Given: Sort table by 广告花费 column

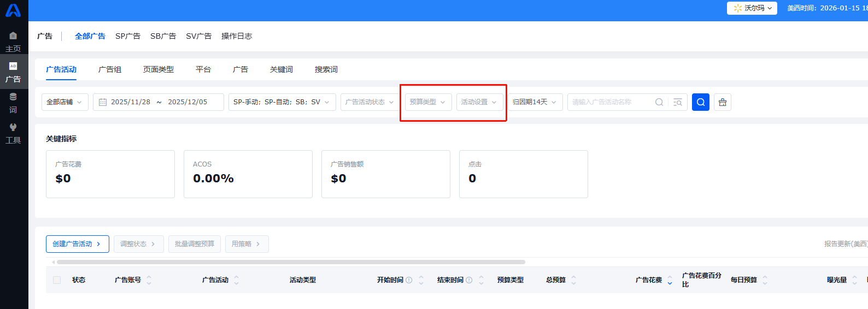Looking at the screenshot, I should [670, 280].
